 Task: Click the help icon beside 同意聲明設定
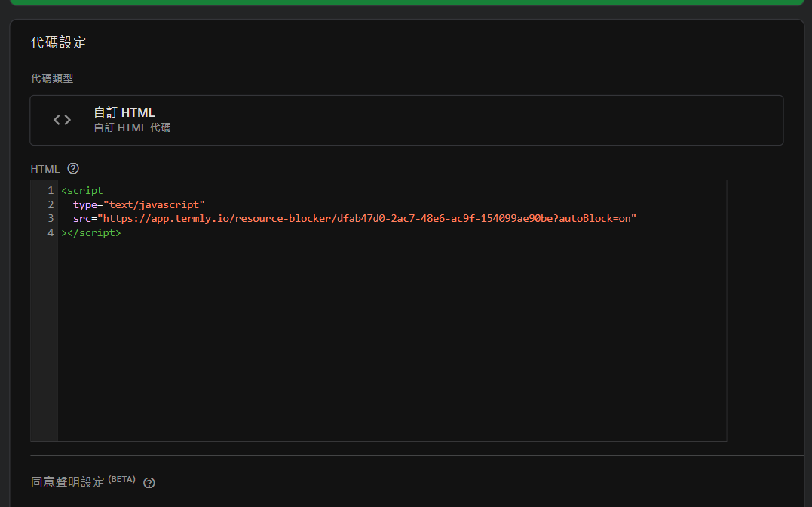(149, 483)
